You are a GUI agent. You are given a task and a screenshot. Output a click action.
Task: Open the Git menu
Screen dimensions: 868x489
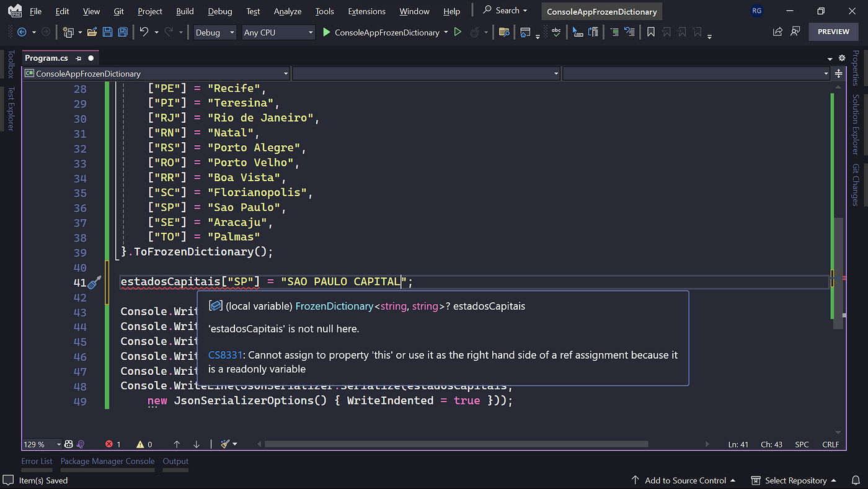[119, 11]
